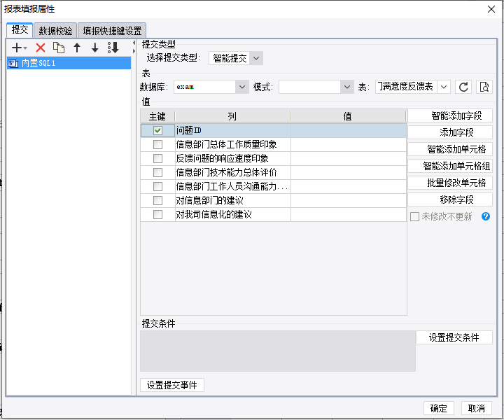Select 内置SQL1 in the list

click(69, 63)
